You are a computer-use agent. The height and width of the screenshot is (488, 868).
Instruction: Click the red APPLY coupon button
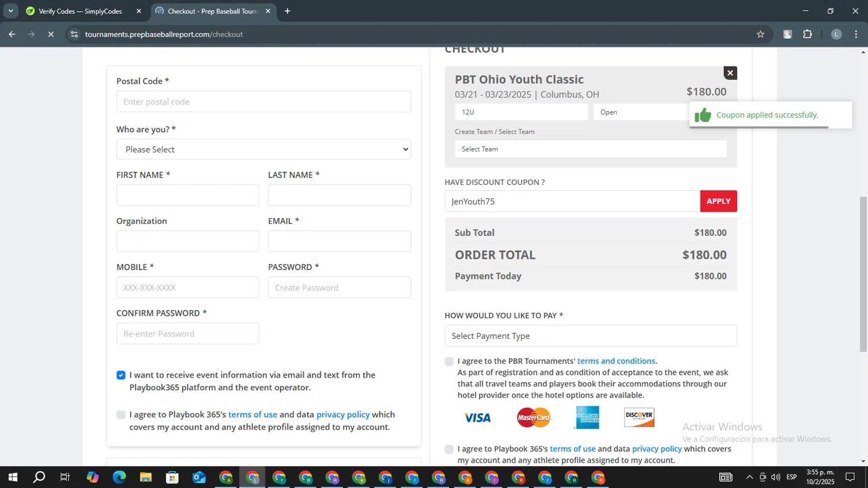(719, 201)
